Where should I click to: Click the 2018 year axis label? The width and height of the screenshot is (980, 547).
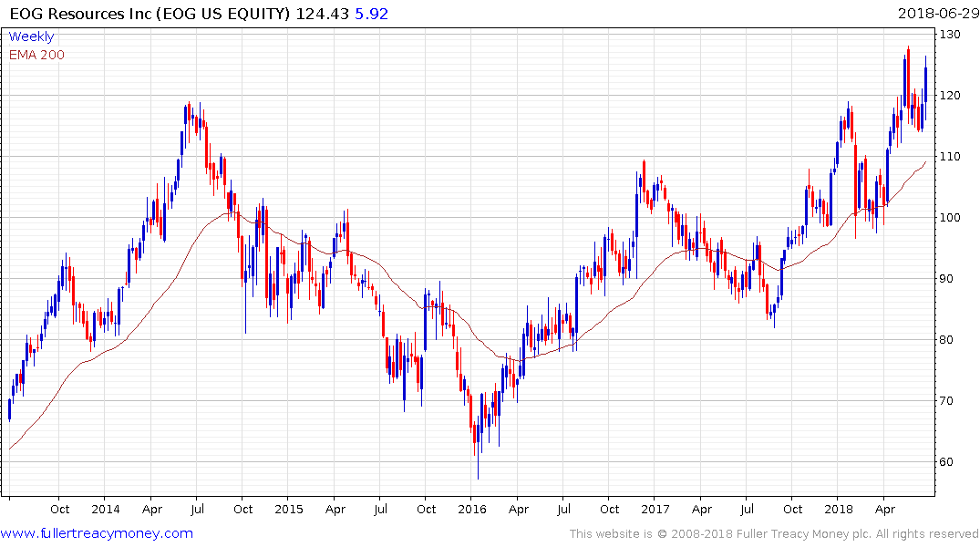click(x=838, y=509)
